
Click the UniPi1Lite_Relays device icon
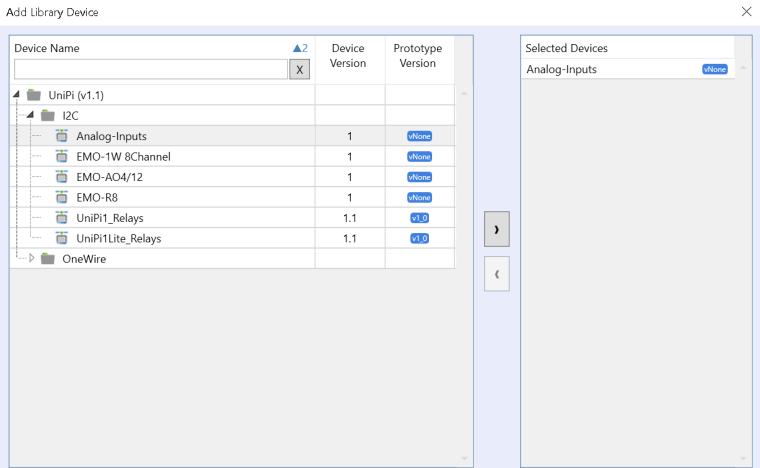click(61, 238)
